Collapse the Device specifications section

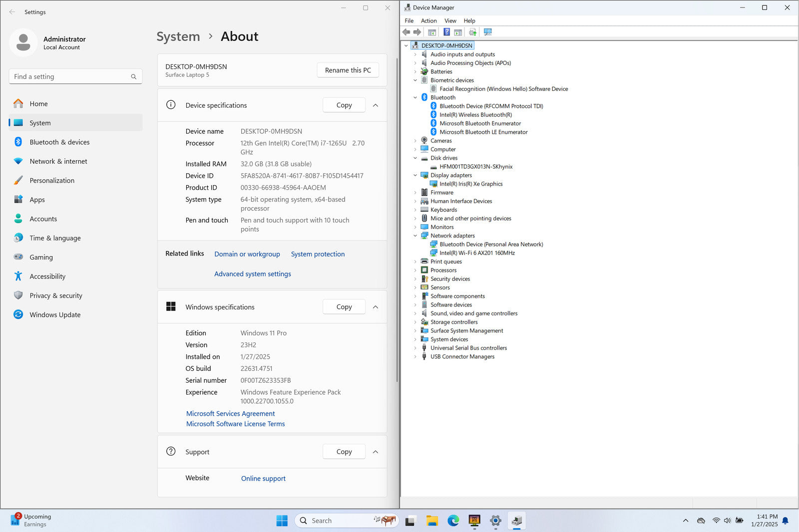(376, 105)
